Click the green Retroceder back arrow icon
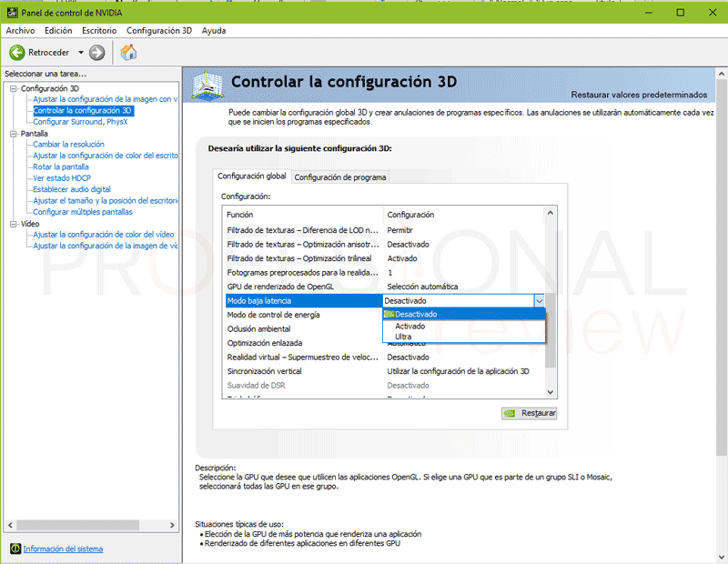The image size is (728, 564). pyautogui.click(x=17, y=53)
